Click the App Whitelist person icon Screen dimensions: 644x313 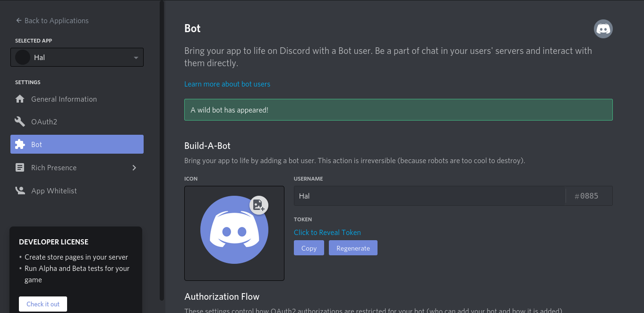tap(20, 191)
